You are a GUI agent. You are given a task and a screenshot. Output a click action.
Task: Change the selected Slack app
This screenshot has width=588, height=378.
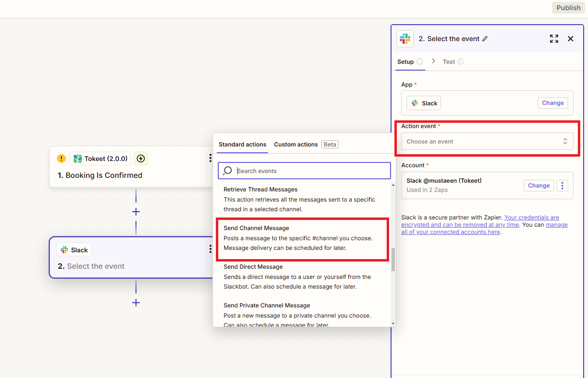pos(553,103)
